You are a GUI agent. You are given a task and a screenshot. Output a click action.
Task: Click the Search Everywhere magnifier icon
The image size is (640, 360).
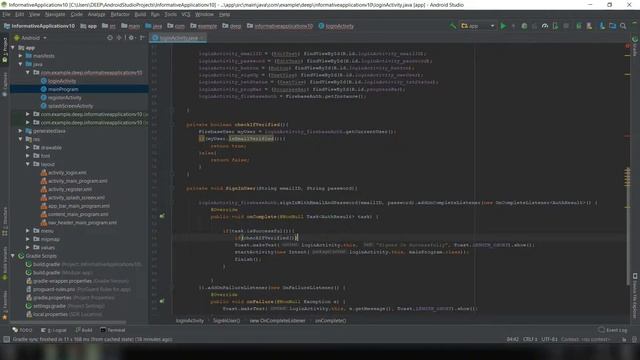click(x=623, y=26)
